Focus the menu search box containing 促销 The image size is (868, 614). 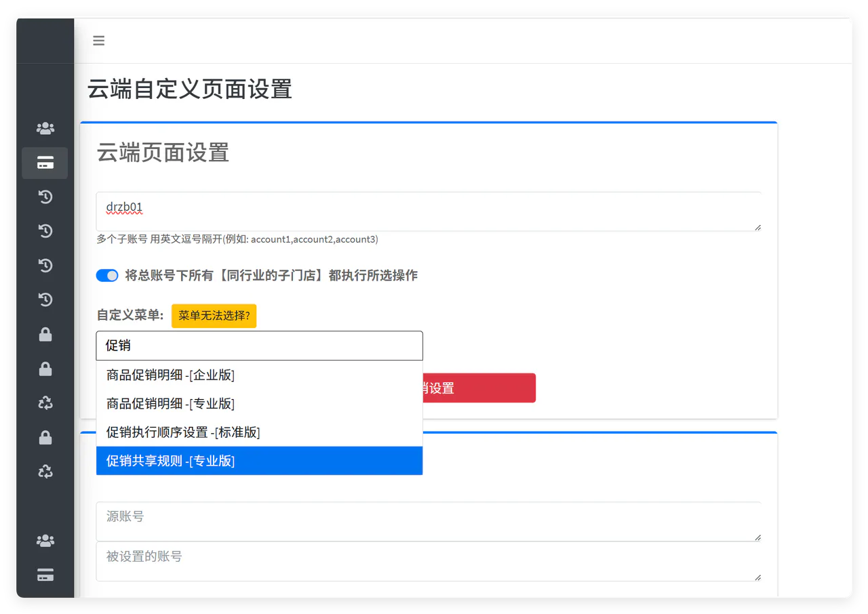259,346
